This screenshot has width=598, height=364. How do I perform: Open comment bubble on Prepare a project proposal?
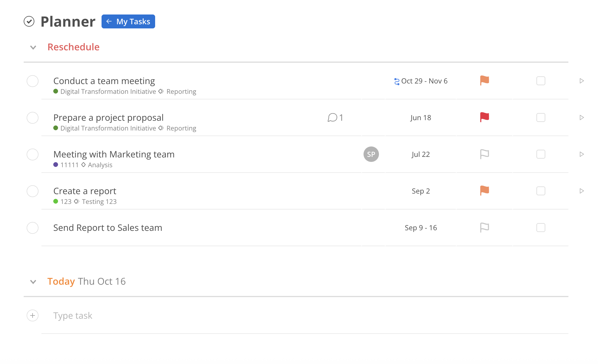click(x=333, y=117)
